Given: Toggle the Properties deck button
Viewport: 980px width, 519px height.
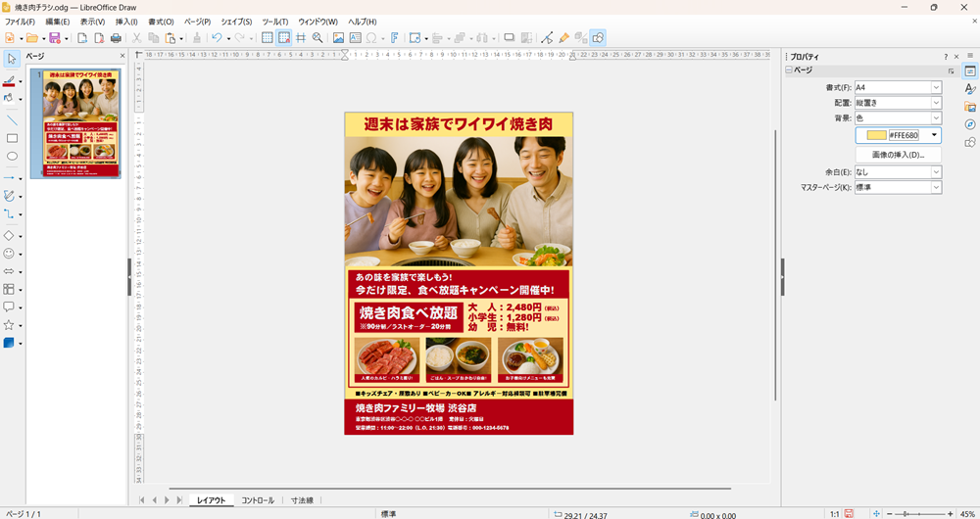Looking at the screenshot, I should [x=970, y=71].
